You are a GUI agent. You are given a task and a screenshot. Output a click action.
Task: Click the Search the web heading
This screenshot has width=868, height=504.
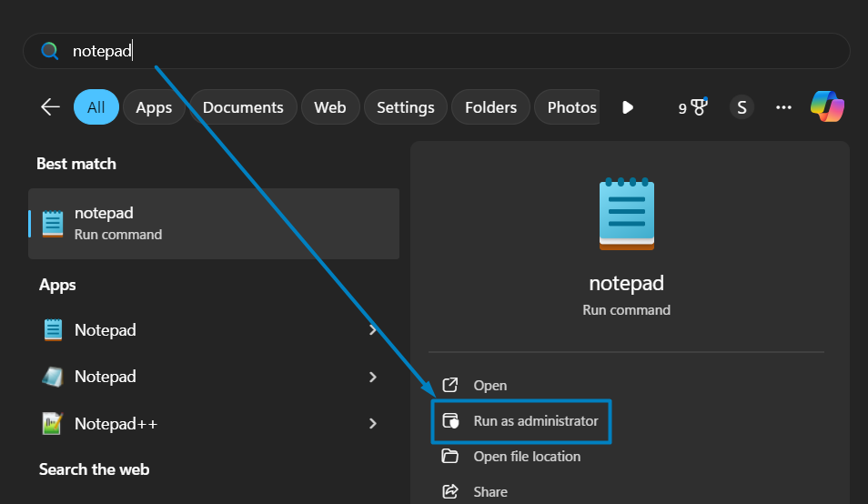(x=94, y=469)
